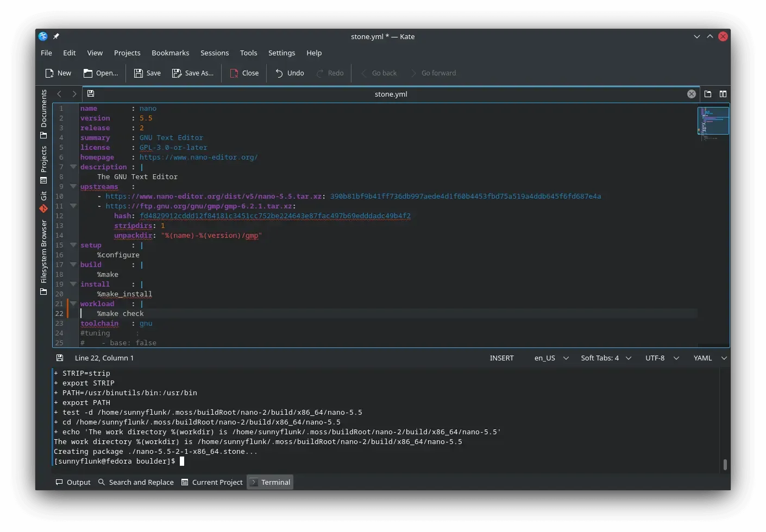Collapse the upstreams block fold marker
Screen dimensions: 766x532
(x=73, y=186)
